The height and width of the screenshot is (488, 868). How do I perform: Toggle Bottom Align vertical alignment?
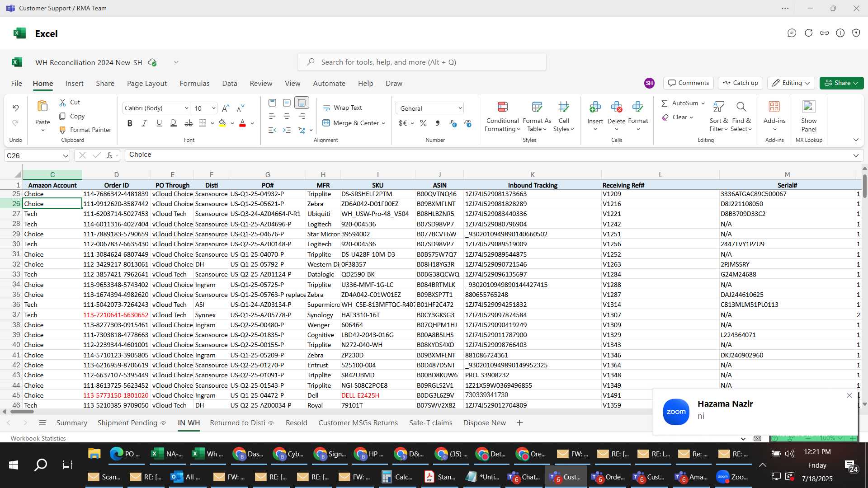click(x=302, y=103)
